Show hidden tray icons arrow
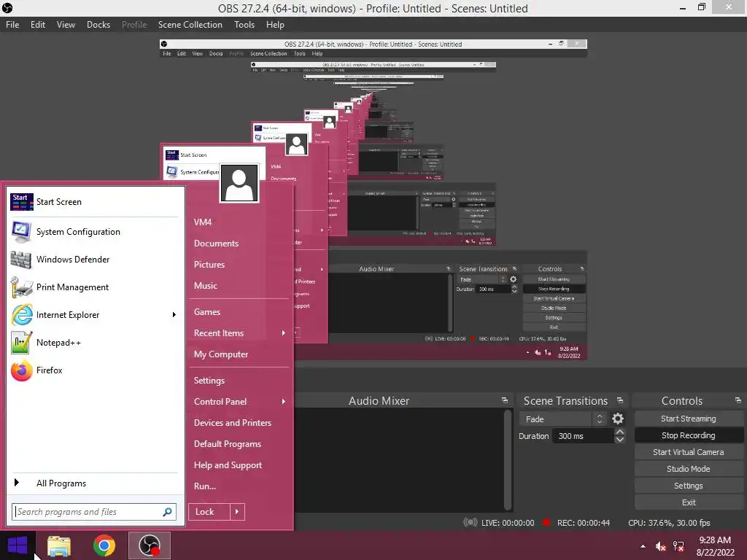 point(643,546)
